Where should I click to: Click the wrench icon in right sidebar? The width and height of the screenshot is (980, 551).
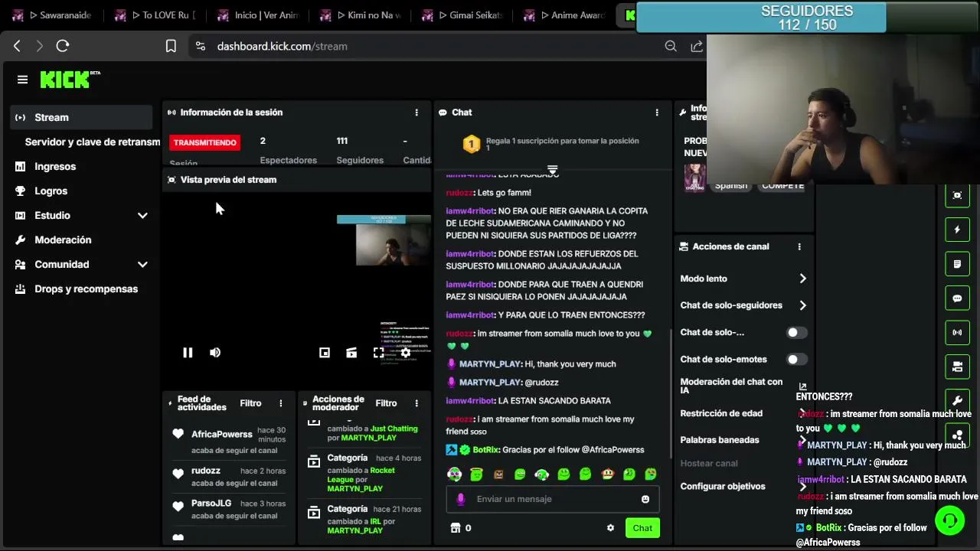pos(957,401)
